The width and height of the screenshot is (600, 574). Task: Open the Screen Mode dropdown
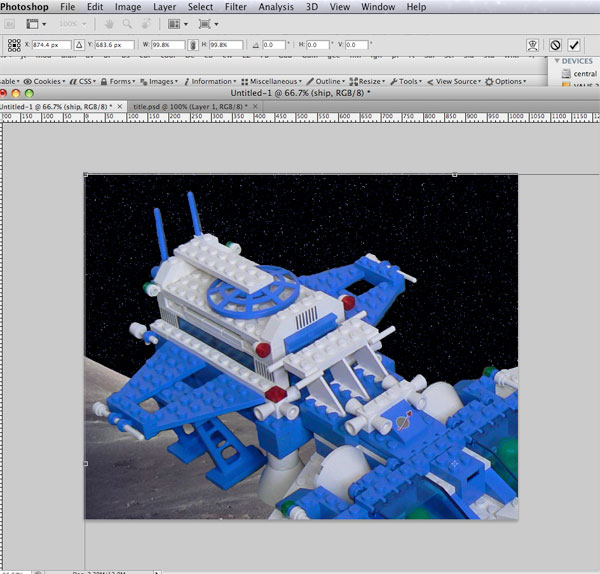(209, 23)
